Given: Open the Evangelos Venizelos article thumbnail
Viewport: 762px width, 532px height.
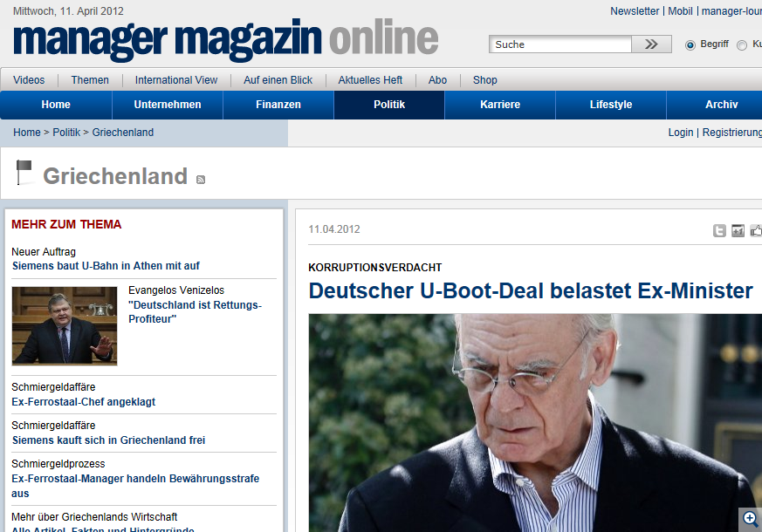Looking at the screenshot, I should click(64, 325).
